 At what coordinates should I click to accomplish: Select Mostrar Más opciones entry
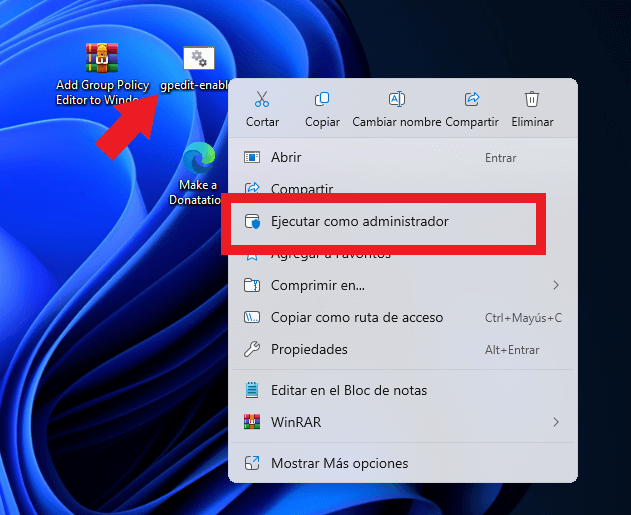pos(402,463)
